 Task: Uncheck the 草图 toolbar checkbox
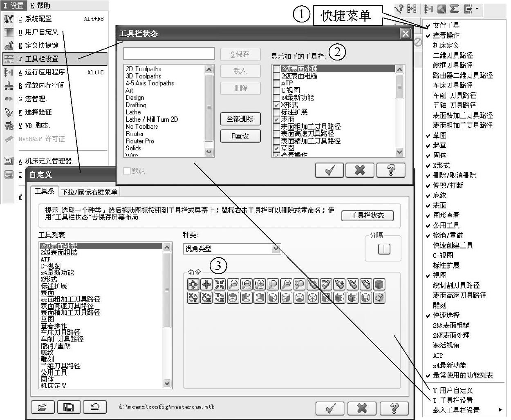(x=277, y=148)
